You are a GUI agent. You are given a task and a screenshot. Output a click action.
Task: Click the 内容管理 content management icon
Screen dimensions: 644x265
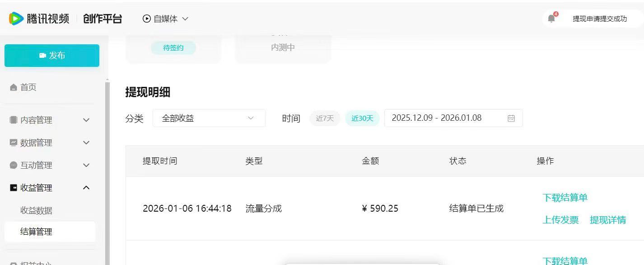tap(13, 120)
